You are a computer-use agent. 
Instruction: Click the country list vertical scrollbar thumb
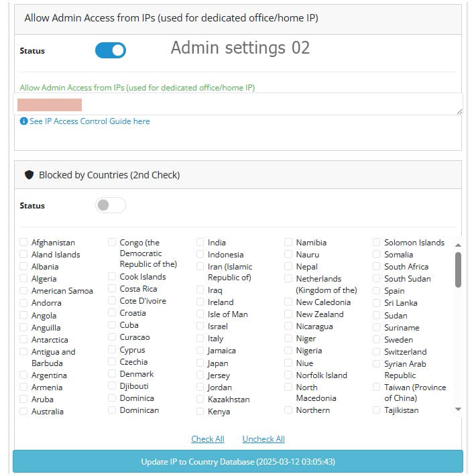click(458, 270)
